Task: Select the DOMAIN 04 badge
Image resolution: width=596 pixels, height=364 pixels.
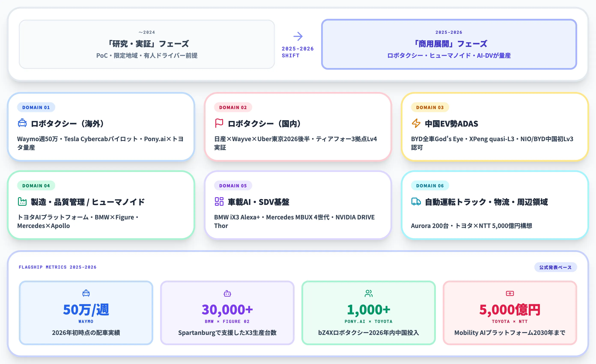Action: tap(36, 186)
